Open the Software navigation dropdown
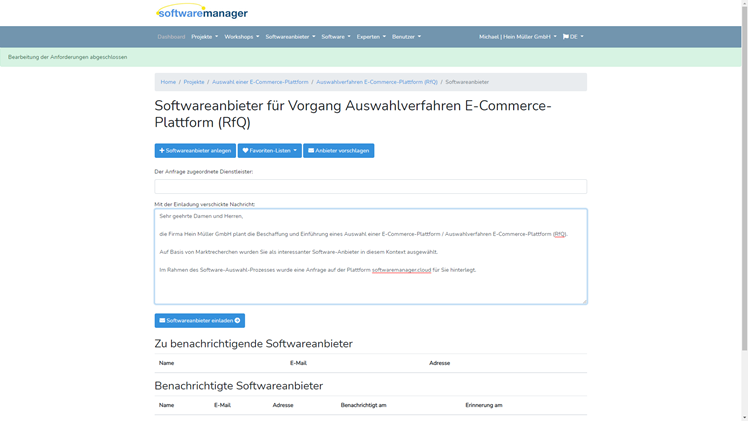The image size is (748, 421). coord(336,37)
